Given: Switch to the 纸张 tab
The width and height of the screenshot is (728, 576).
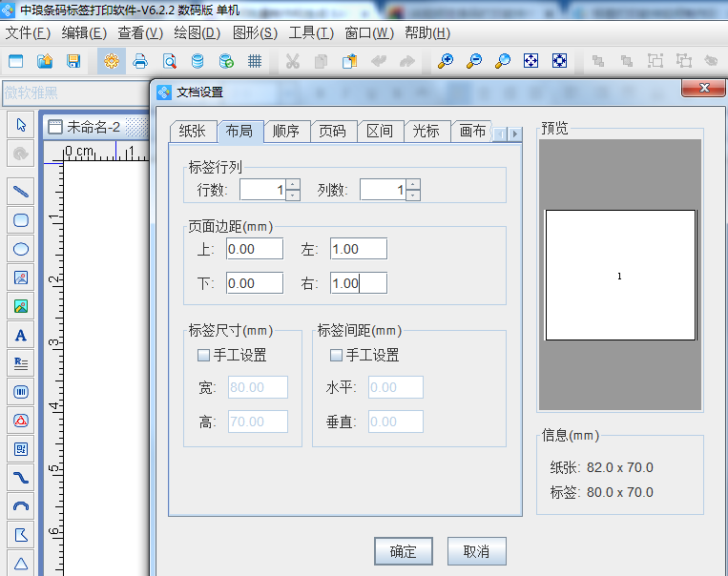Looking at the screenshot, I should (193, 132).
